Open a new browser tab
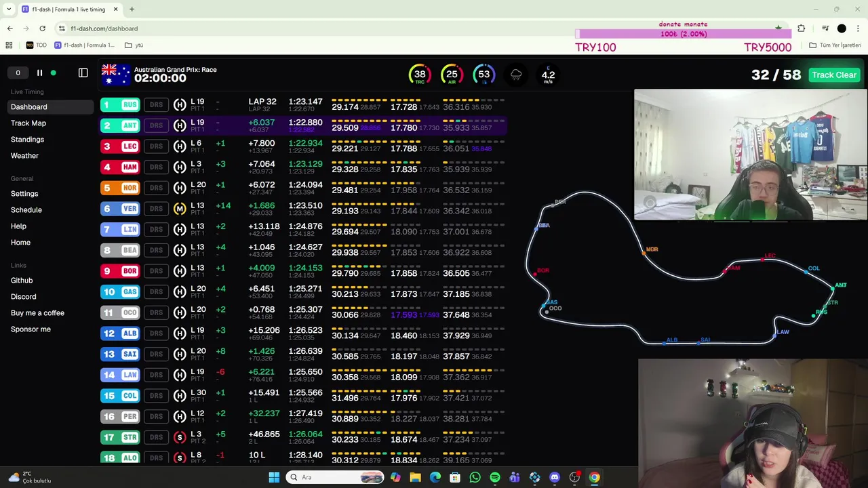 pos(132,9)
